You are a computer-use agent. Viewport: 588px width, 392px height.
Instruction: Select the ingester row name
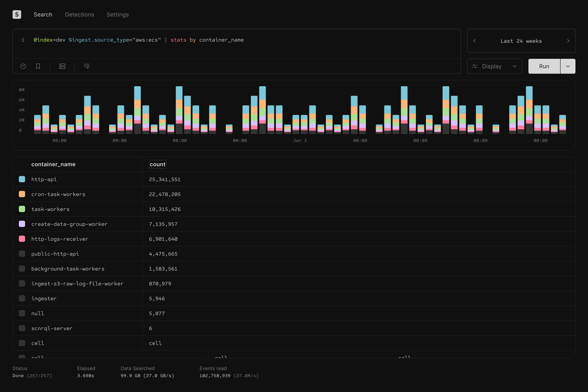(44, 298)
